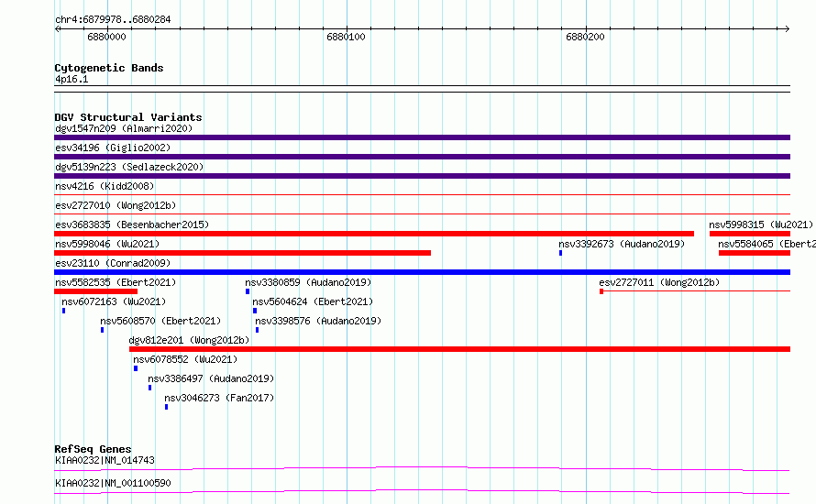The image size is (816, 504).
Task: Click the 6880200 ruler position
Action: tap(586, 37)
